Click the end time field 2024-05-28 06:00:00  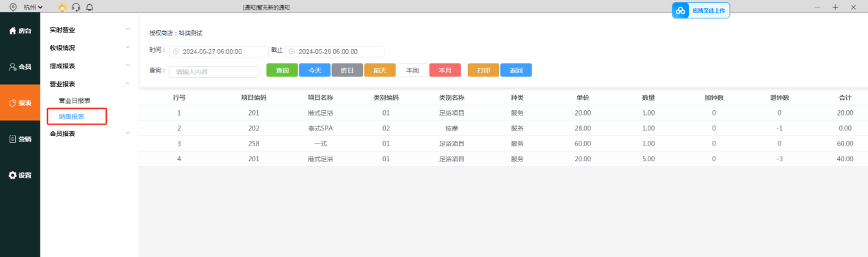point(334,51)
